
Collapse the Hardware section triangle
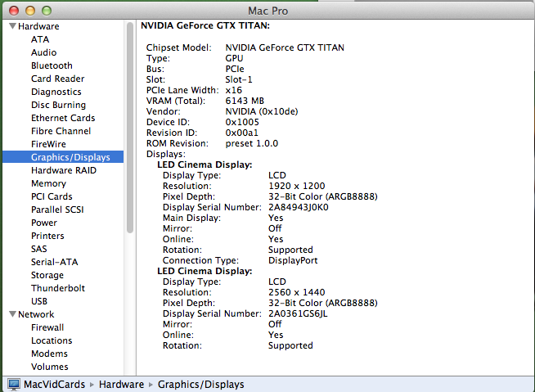tap(12, 26)
